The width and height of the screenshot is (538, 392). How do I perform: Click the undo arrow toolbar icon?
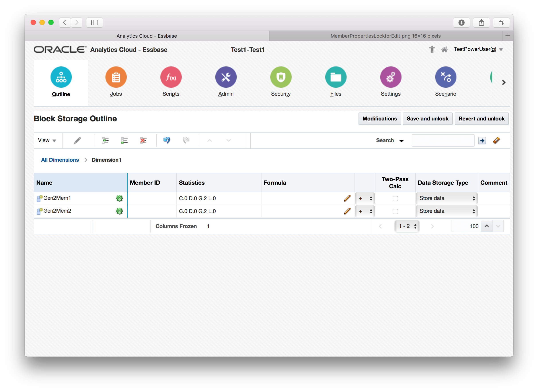pos(167,140)
